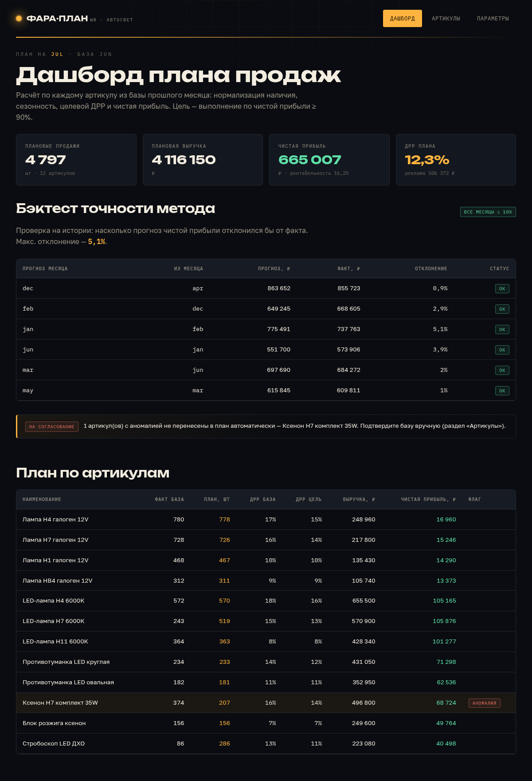Click OK status in dec forecast row
Screen dimensions: 532x781
tap(502, 289)
